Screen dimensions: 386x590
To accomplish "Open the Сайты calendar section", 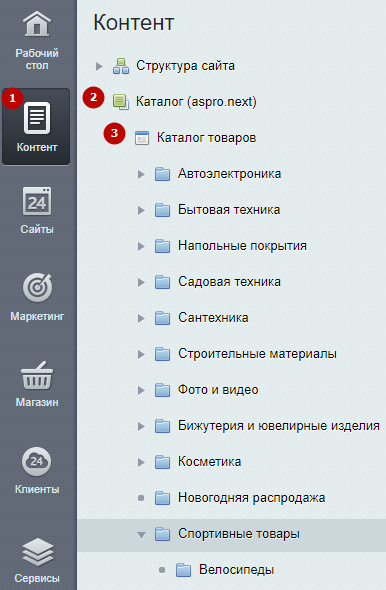I will [x=37, y=211].
